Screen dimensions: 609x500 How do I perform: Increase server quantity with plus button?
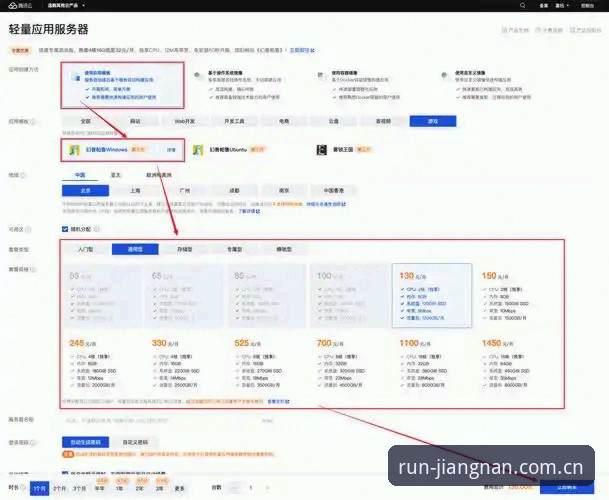(x=267, y=488)
